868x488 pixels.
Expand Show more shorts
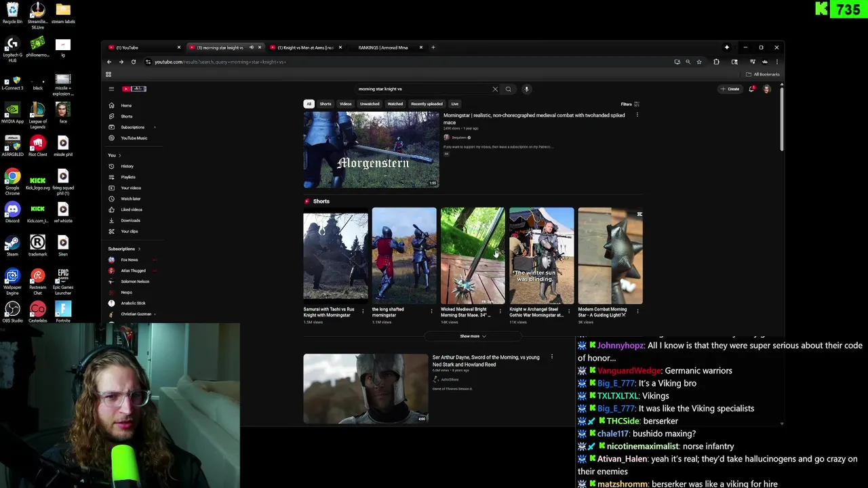[x=473, y=336]
